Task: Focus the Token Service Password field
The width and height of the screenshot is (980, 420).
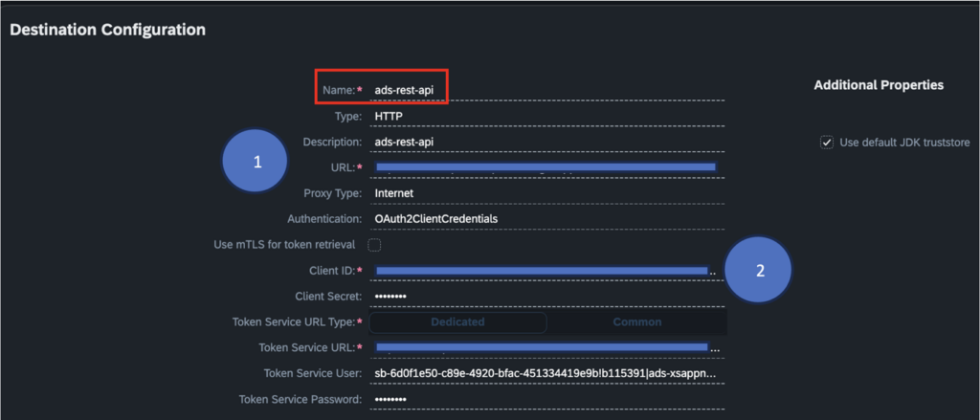Action: pos(546,399)
